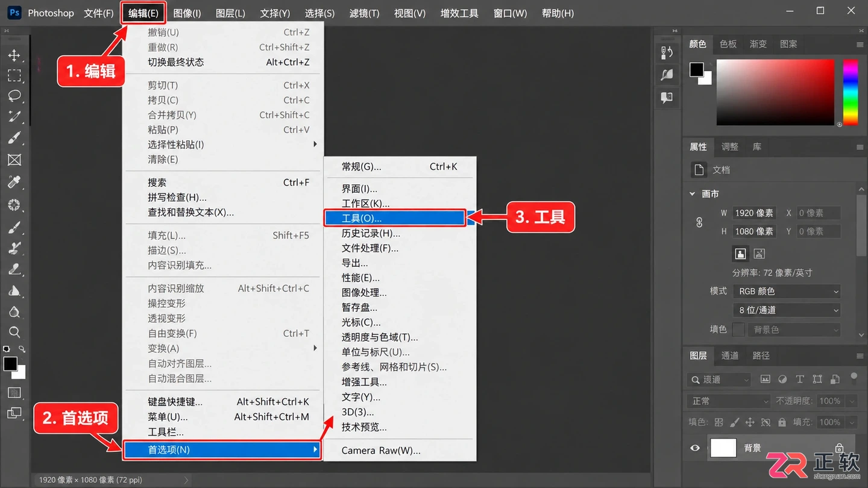Select the Rectangular Marquee tool
The image size is (868, 488).
pos(14,75)
